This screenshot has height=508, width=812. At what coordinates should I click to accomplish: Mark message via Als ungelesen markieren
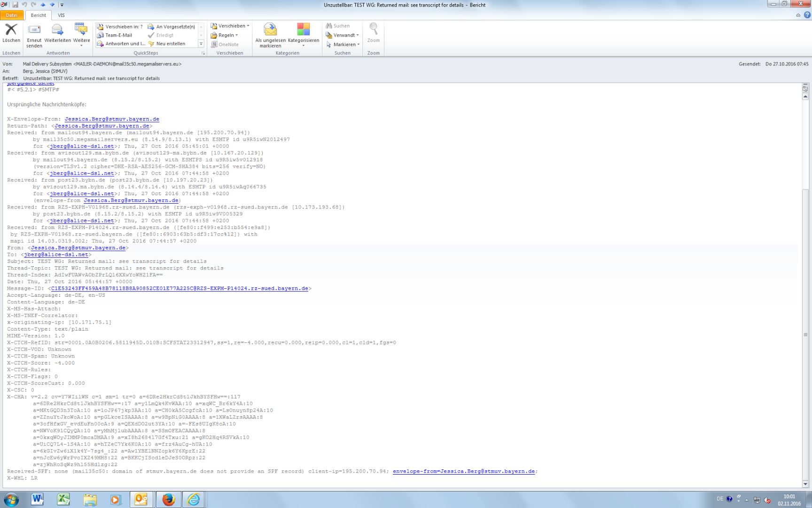[x=270, y=36]
